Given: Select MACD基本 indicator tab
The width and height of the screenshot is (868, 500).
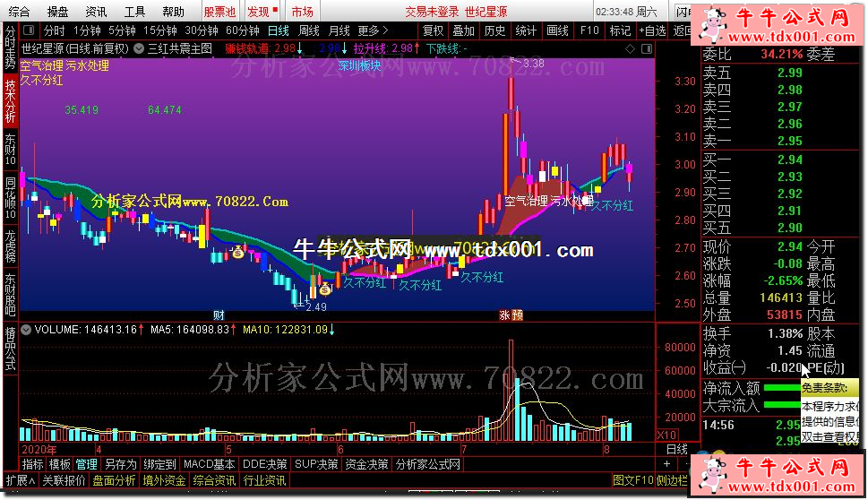Looking at the screenshot, I should (209, 464).
